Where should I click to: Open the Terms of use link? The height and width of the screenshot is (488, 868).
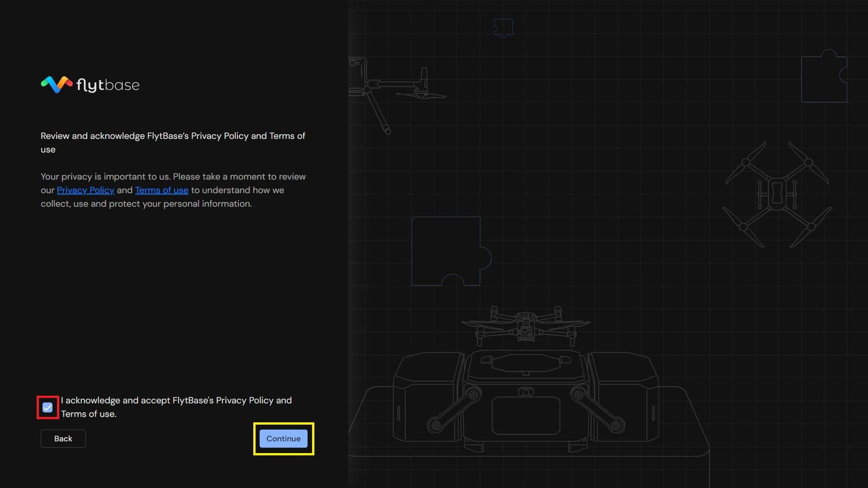[162, 190]
